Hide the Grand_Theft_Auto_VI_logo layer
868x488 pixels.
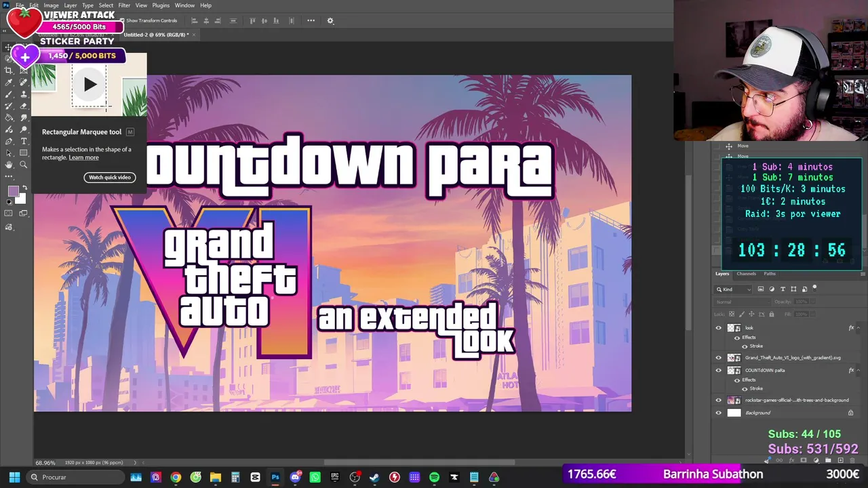tap(719, 358)
